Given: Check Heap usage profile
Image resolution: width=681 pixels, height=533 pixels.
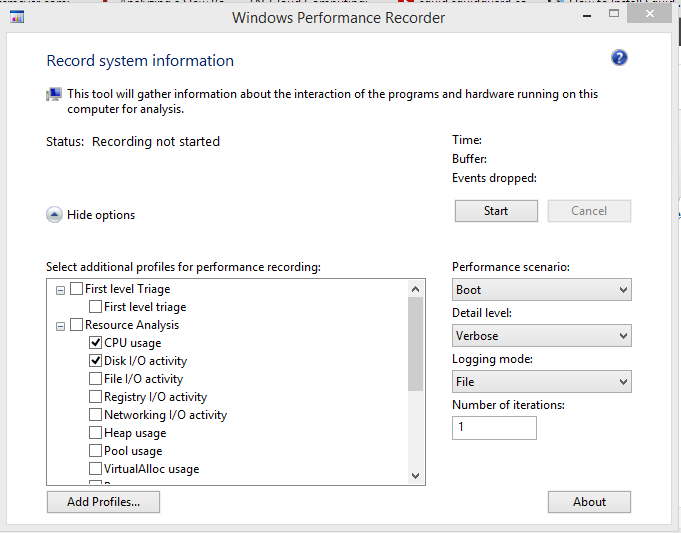Looking at the screenshot, I should coord(96,433).
